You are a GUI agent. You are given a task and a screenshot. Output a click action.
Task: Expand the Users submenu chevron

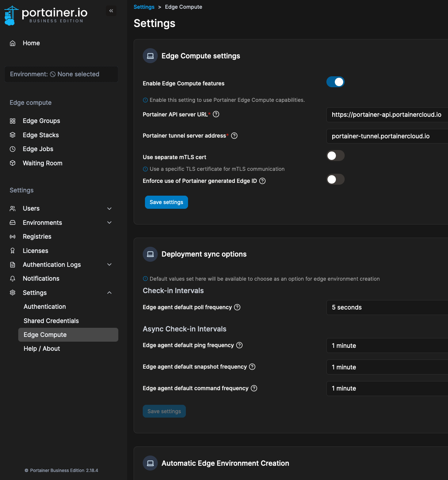[x=109, y=208]
